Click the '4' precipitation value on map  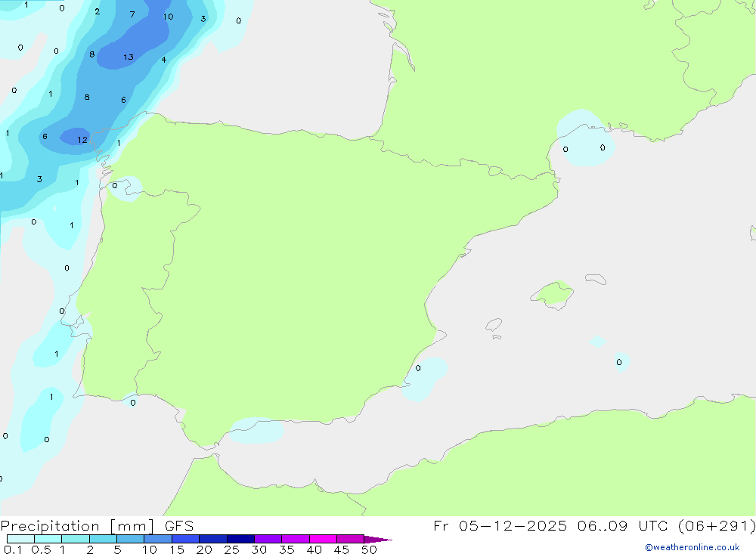[x=164, y=60]
